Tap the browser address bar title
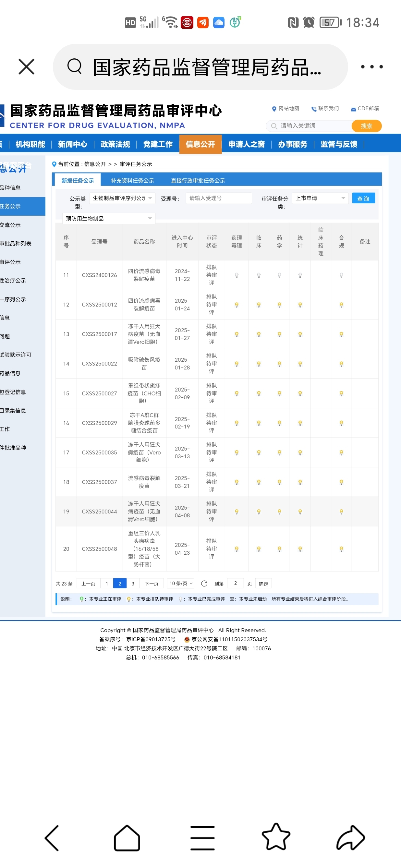The width and height of the screenshot is (401, 868). pos(207,67)
